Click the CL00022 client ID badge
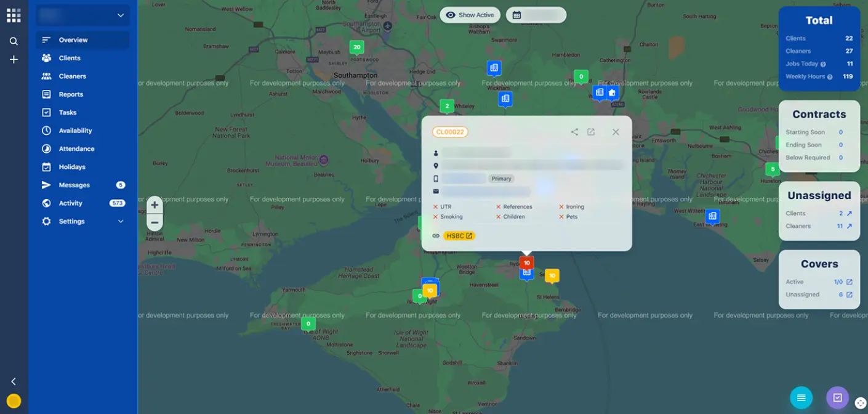The image size is (868, 414). click(450, 132)
